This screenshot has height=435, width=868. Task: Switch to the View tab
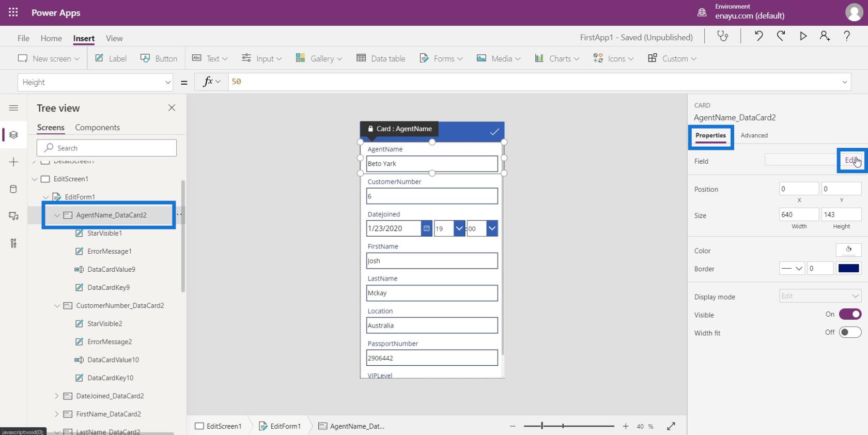click(x=114, y=38)
